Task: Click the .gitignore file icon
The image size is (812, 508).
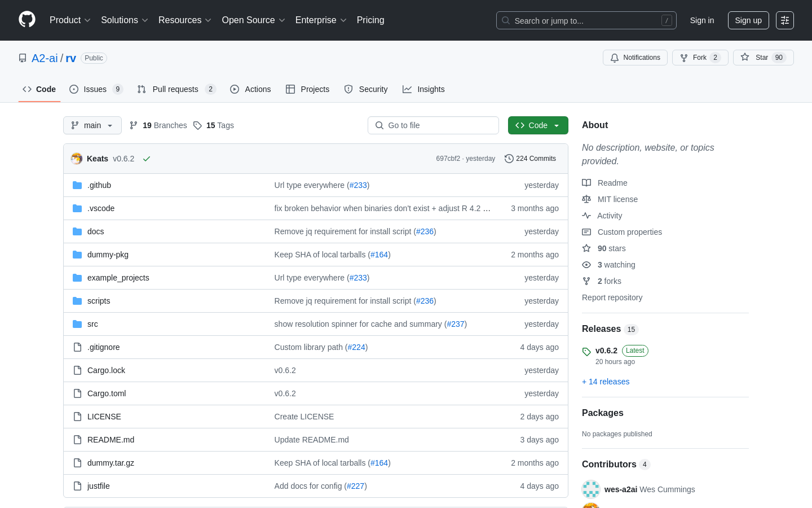Action: 77,347
